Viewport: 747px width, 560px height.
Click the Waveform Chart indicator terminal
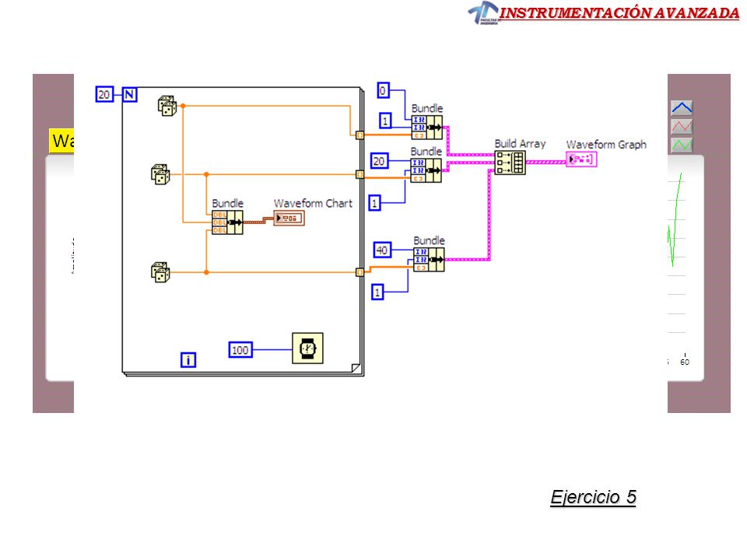(289, 218)
